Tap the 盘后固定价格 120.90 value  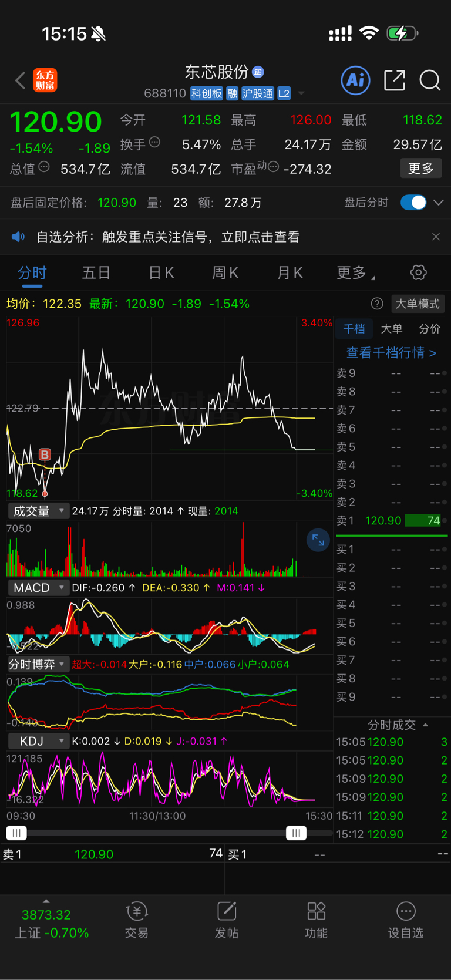tap(117, 203)
